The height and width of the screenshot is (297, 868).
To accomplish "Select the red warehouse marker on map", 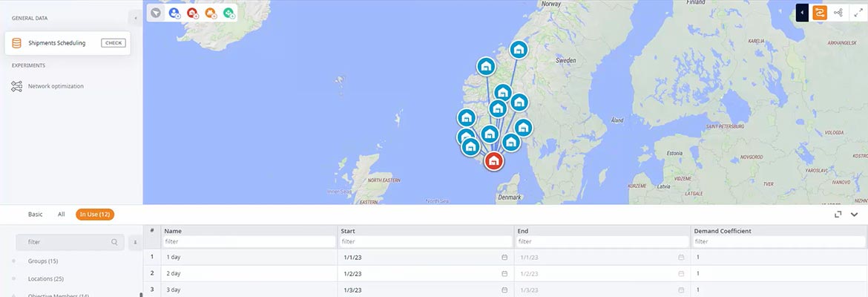I will pyautogui.click(x=494, y=160).
